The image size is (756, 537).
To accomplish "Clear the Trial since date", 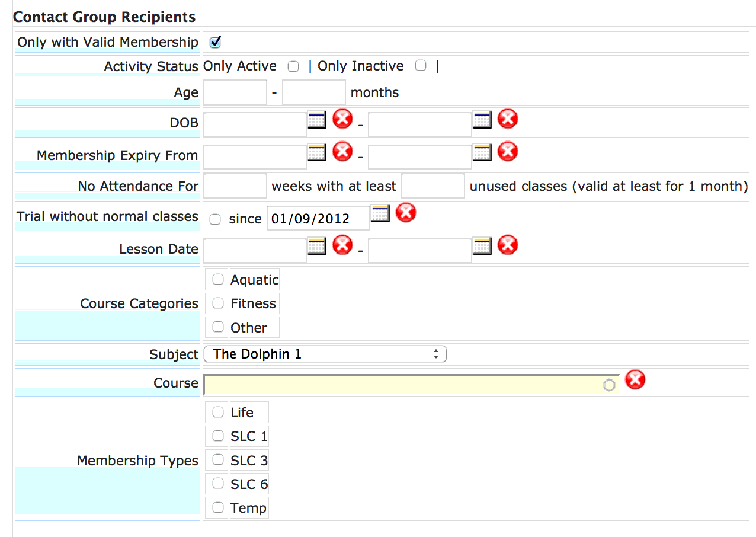I will tap(406, 212).
